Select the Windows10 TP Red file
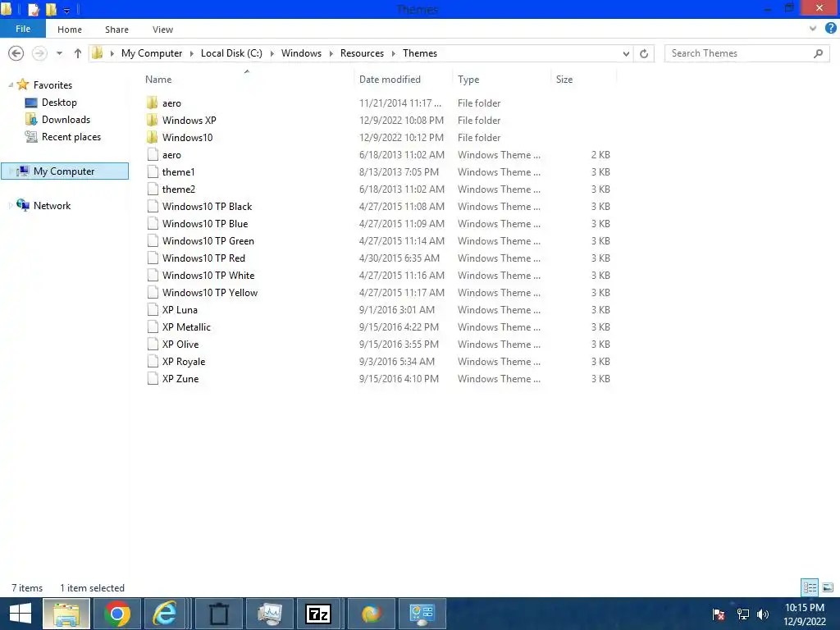Viewport: 840px width, 630px height. (203, 258)
